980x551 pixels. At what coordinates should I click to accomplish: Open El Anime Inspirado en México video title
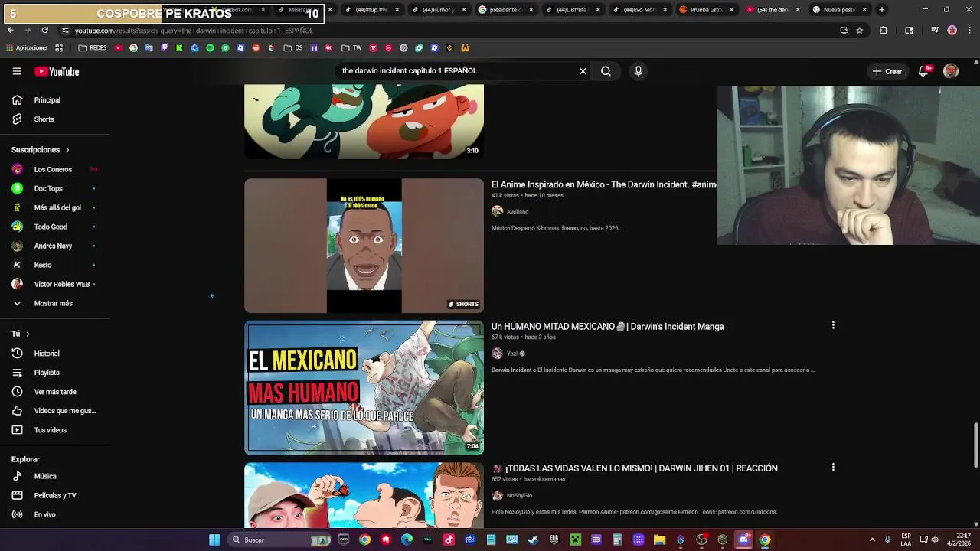point(604,184)
